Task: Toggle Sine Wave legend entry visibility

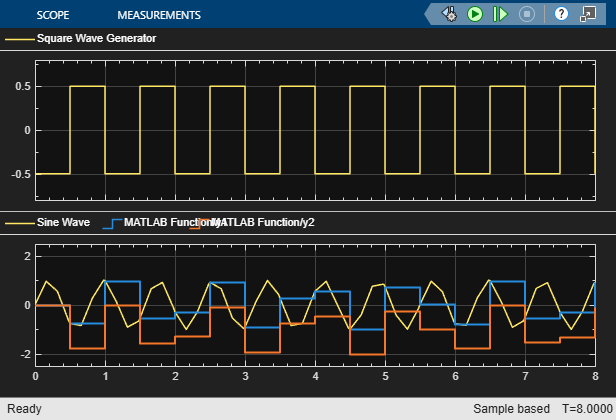Action: coord(63,222)
